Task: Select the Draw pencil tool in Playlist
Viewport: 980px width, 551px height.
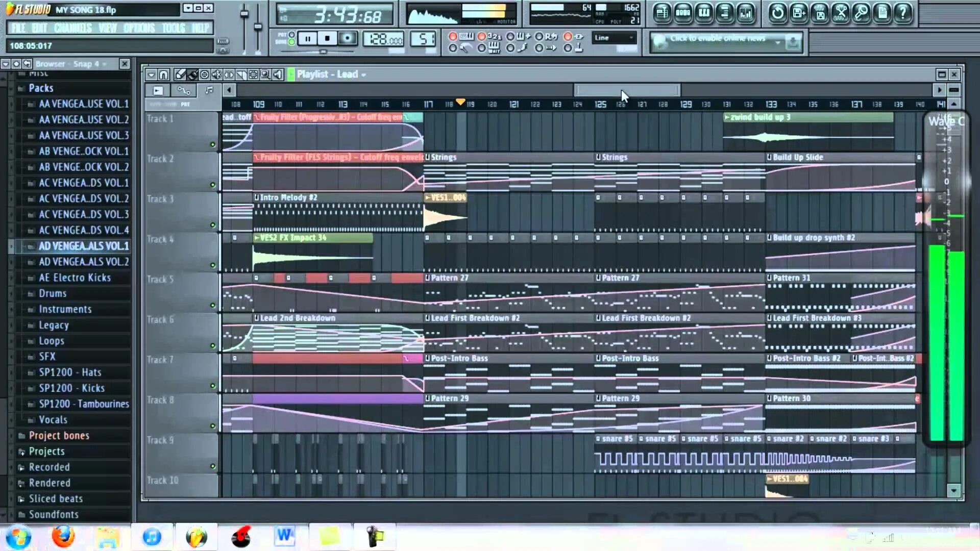Action: click(180, 75)
